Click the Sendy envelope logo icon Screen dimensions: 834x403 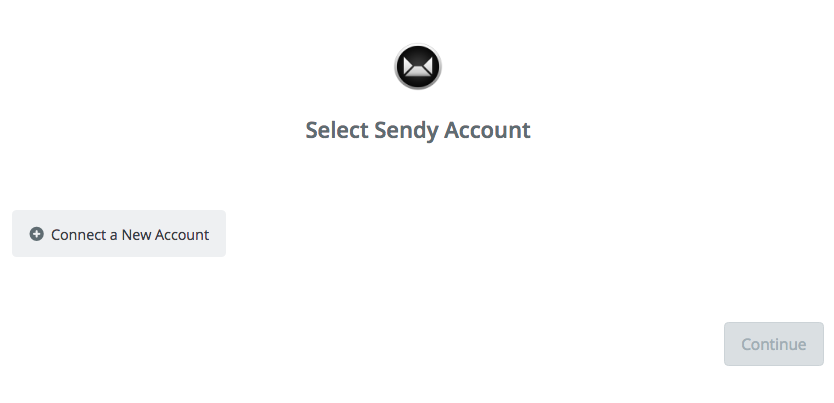pyautogui.click(x=418, y=66)
